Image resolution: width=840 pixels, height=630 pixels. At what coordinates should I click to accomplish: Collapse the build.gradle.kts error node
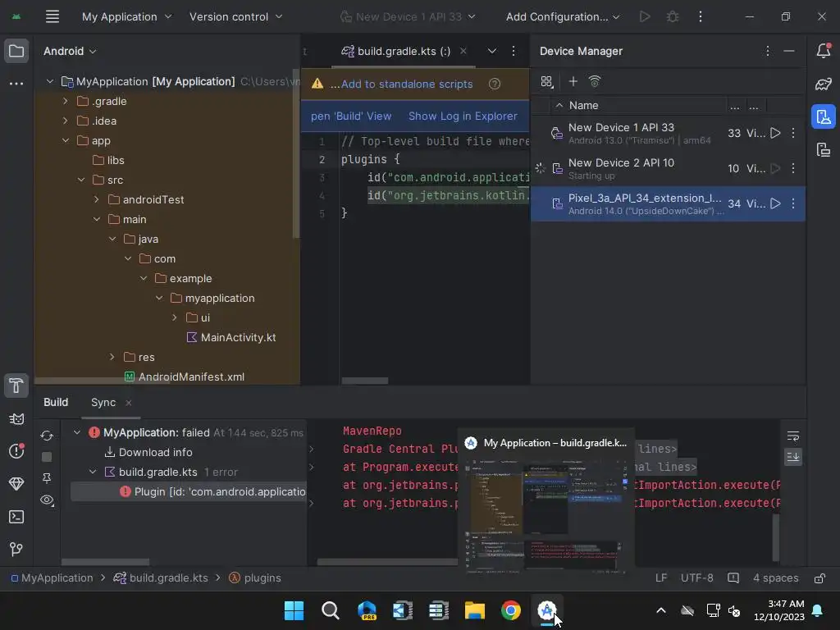pyautogui.click(x=93, y=472)
